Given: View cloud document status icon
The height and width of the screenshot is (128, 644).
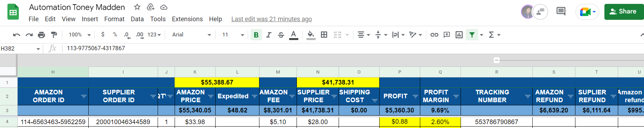Looking at the screenshot, I should click(x=164, y=7).
